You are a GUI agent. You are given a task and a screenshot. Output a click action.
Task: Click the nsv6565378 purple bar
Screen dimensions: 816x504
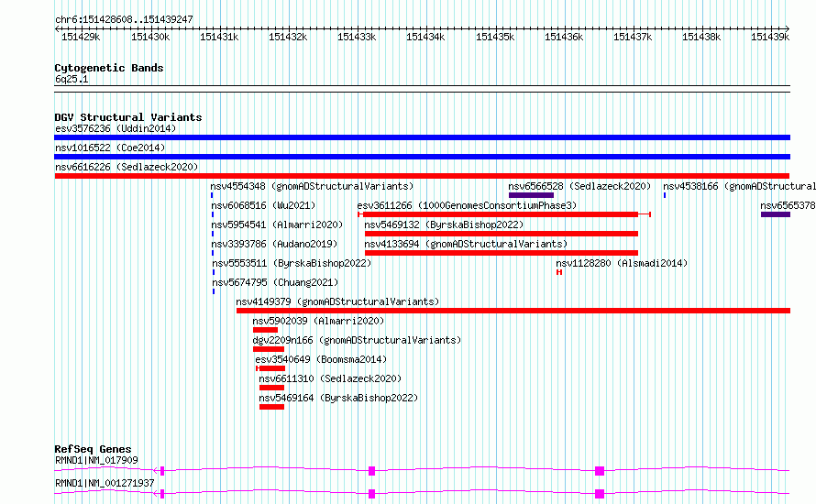point(776,214)
